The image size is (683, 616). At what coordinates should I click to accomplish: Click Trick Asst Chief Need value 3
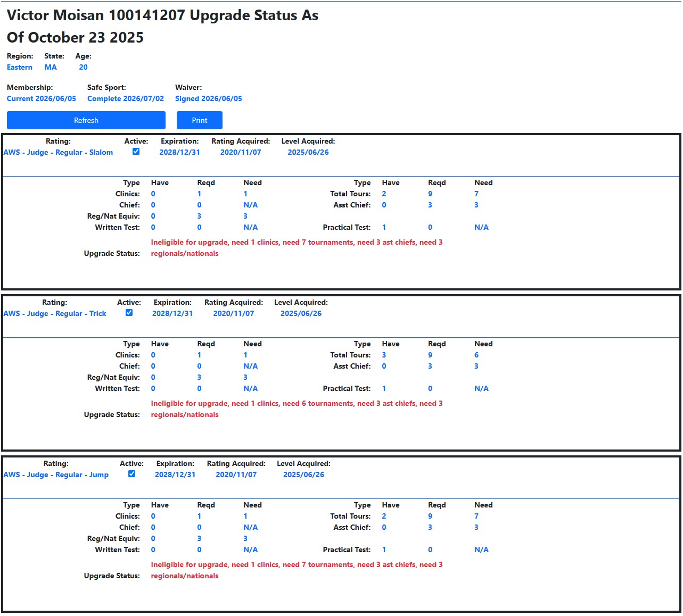[476, 366]
